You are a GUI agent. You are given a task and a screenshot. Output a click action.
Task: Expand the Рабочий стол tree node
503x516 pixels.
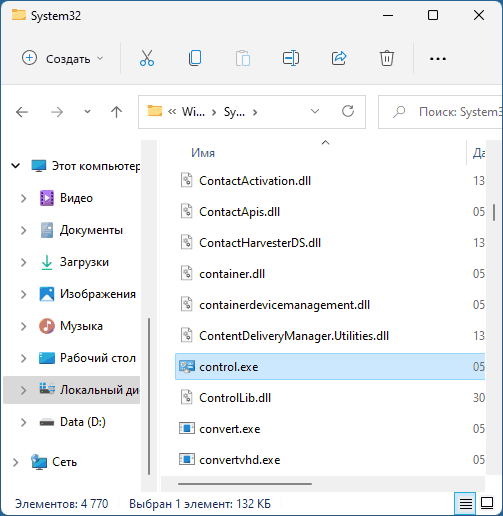(23, 358)
